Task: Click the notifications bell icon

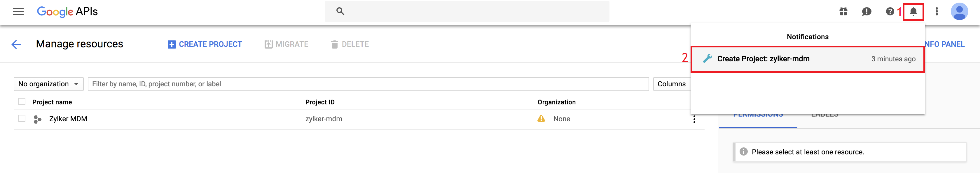Action: pos(913,11)
